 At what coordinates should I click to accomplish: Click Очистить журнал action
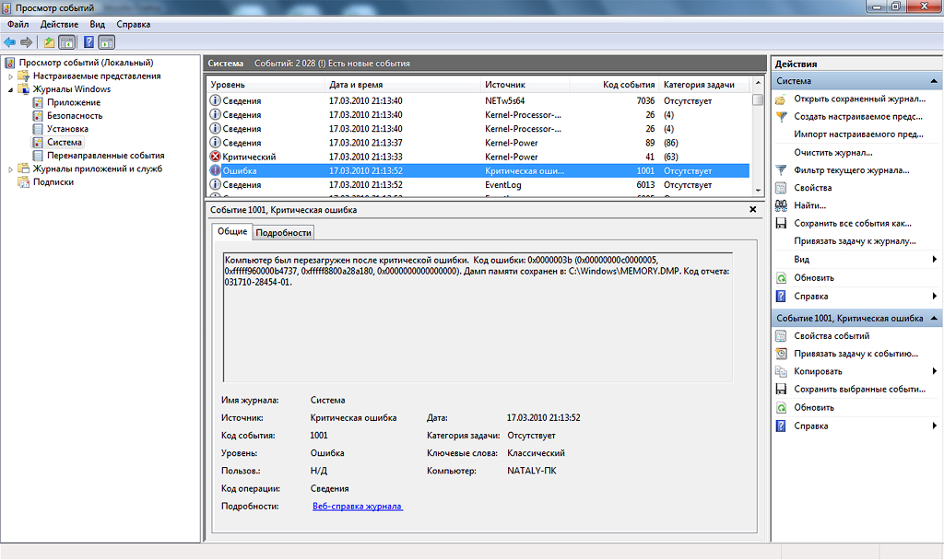click(x=832, y=152)
